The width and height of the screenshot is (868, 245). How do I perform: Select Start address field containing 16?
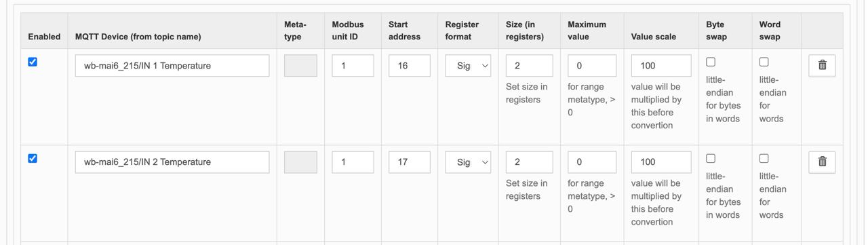(x=410, y=66)
